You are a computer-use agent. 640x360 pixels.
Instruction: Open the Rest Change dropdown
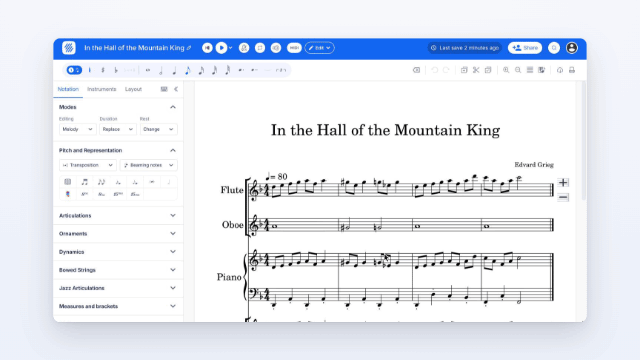[x=158, y=129]
